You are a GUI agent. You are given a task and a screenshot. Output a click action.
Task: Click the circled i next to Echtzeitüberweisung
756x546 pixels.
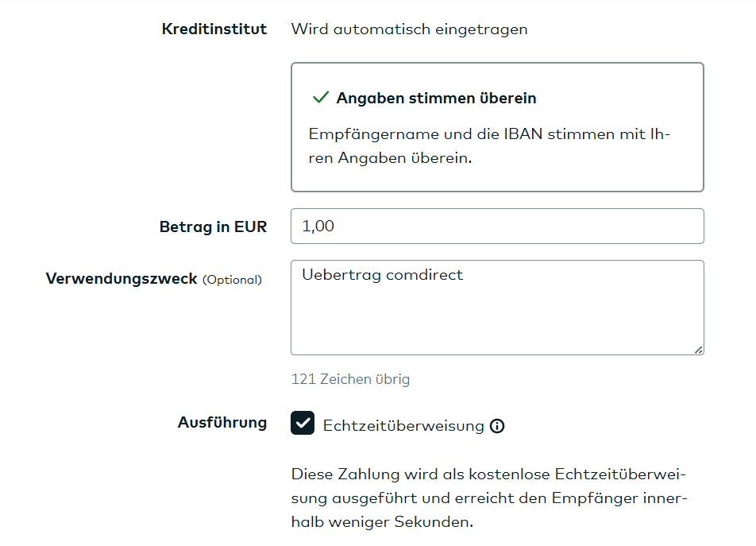[498, 426]
